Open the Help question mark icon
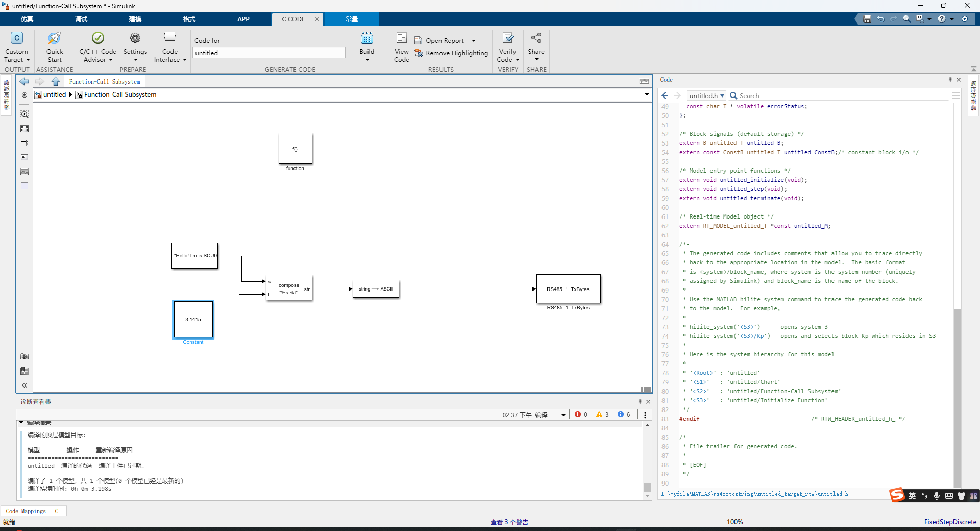The image size is (980, 531). click(941, 19)
